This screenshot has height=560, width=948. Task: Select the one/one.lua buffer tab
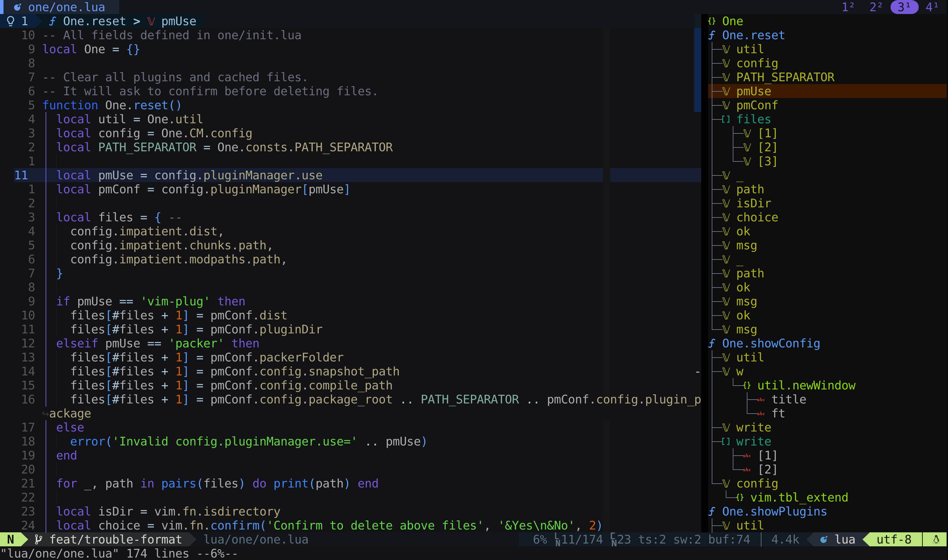tap(66, 7)
